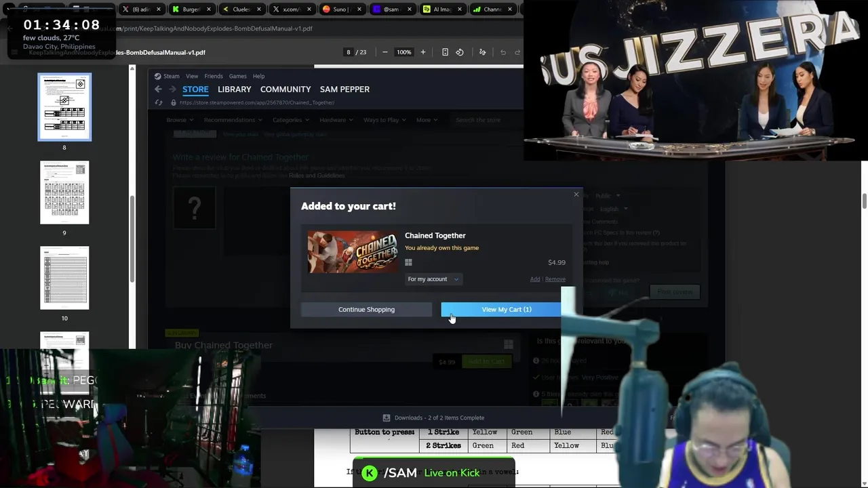
Task: Click View My Cart (1) button
Action: (x=501, y=309)
